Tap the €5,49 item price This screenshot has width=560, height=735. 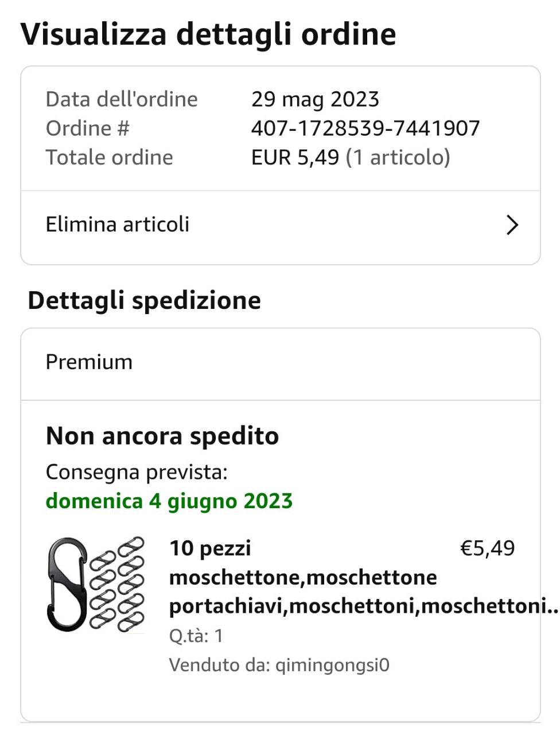[488, 548]
